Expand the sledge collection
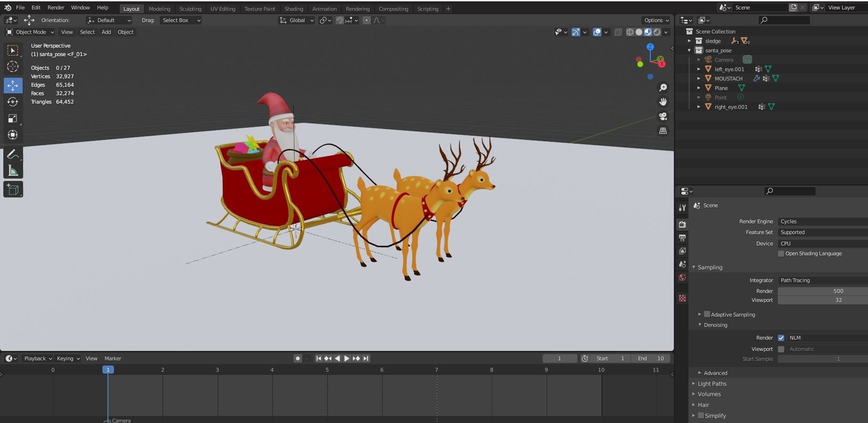The height and width of the screenshot is (423, 868). [689, 41]
